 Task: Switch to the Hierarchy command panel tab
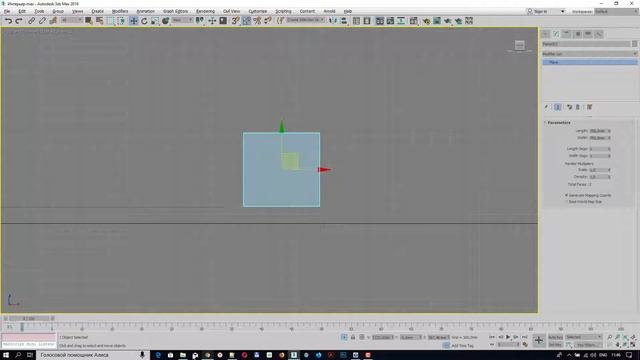567,34
